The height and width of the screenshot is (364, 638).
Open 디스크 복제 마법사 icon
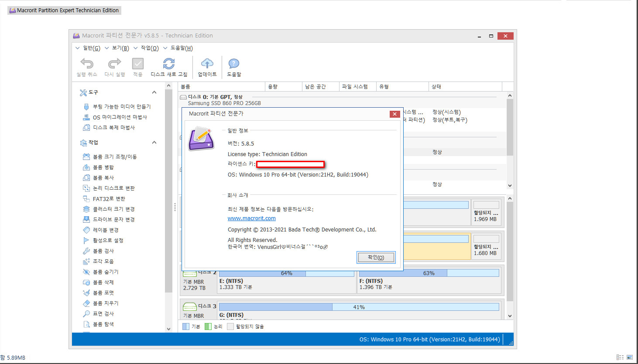pos(86,127)
